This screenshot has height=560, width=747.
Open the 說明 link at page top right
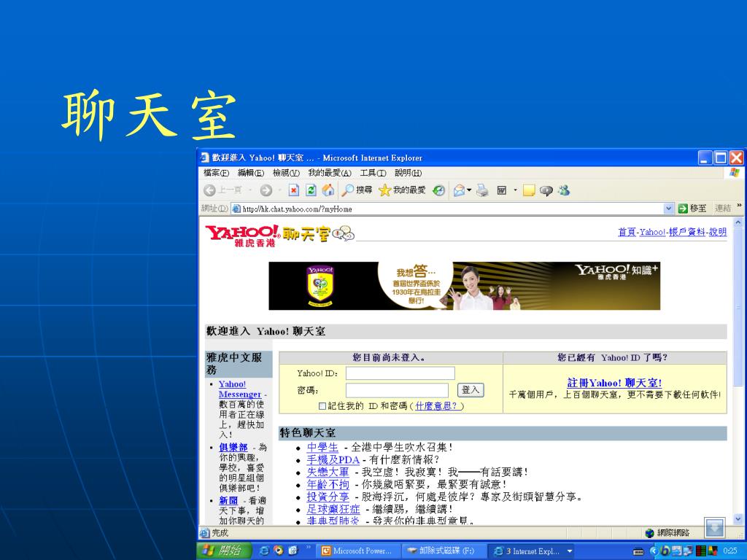[718, 232]
